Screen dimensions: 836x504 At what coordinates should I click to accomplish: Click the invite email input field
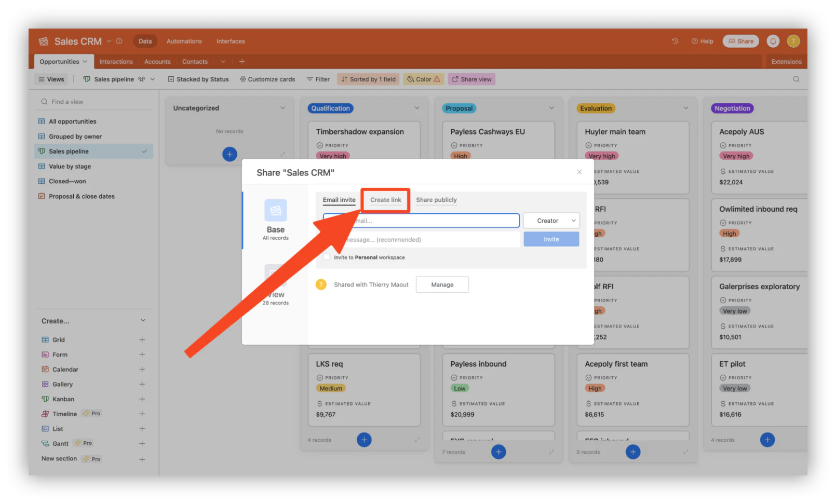pyautogui.click(x=421, y=221)
